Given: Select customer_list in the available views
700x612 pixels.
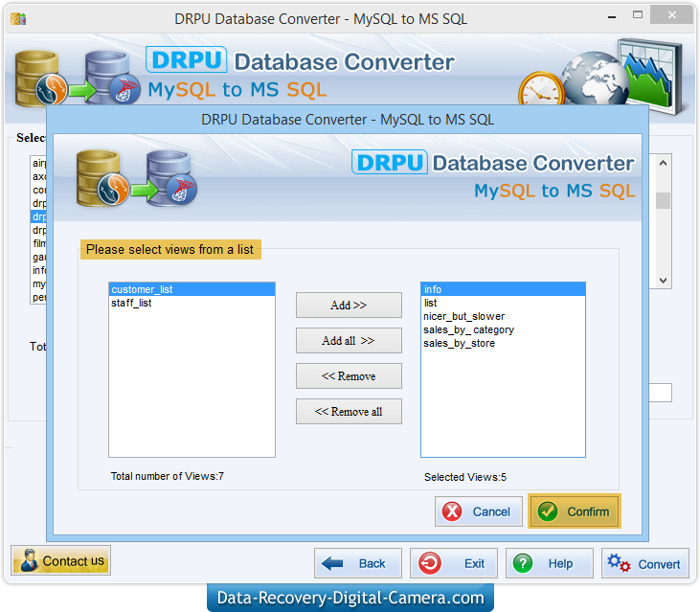Looking at the screenshot, I should pos(192,289).
